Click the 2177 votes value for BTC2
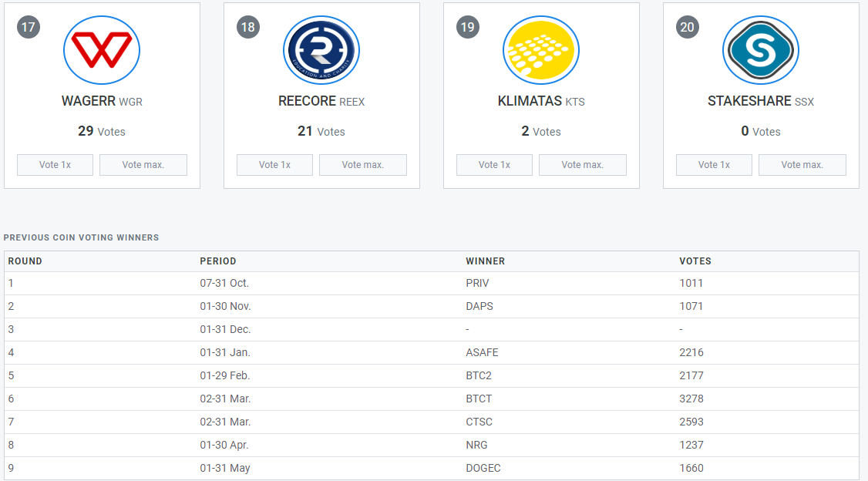The height and width of the screenshot is (481, 868). (x=691, y=376)
